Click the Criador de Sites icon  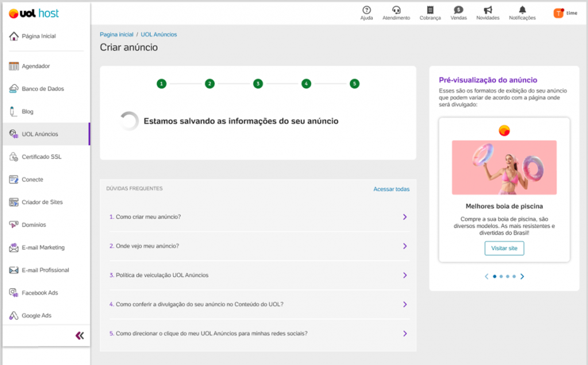[14, 202]
